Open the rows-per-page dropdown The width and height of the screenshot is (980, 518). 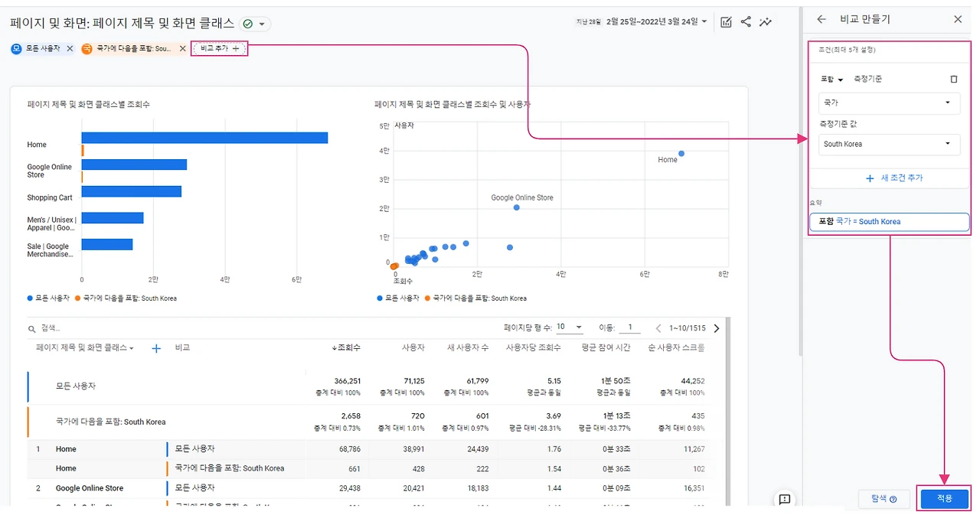[569, 327]
